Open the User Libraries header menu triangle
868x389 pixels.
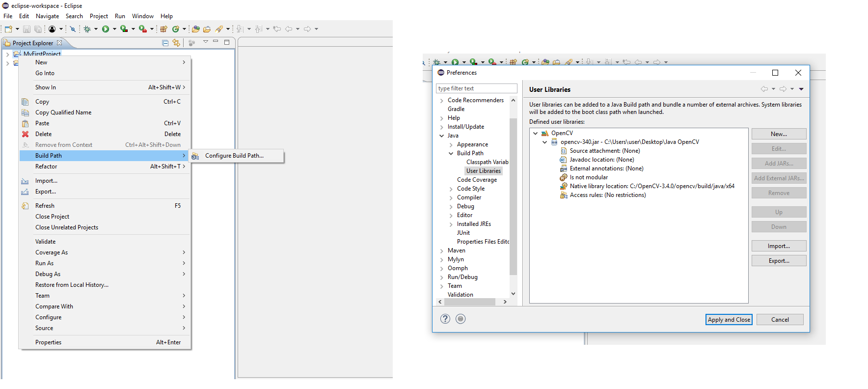coord(801,89)
